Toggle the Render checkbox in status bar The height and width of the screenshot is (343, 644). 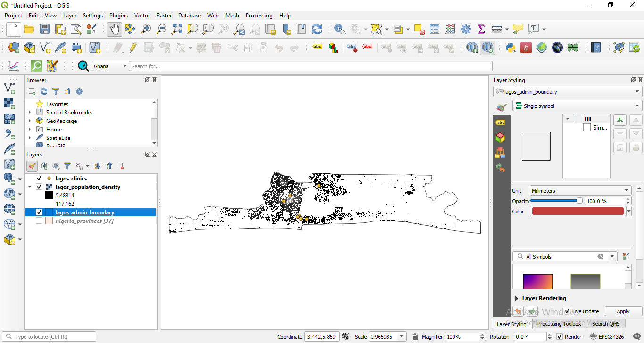click(x=560, y=337)
